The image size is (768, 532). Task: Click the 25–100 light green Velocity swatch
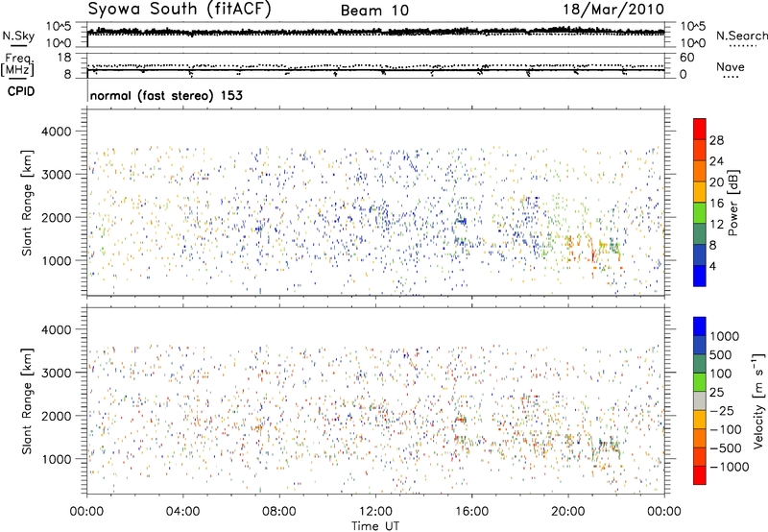coord(700,382)
